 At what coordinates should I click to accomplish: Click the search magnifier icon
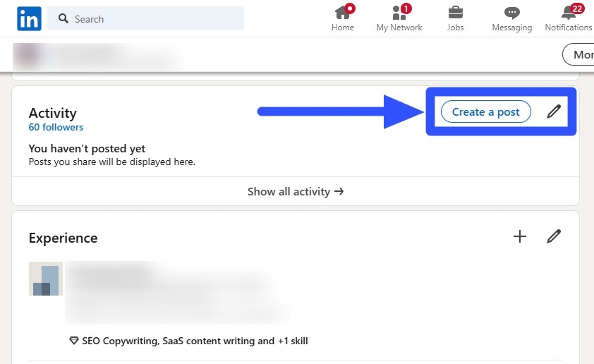[63, 19]
